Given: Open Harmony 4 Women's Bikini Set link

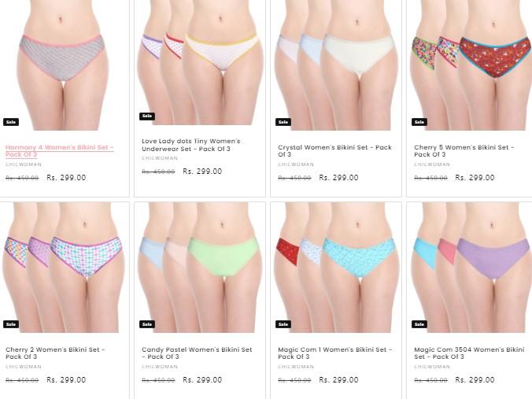Looking at the screenshot, I should (59, 150).
